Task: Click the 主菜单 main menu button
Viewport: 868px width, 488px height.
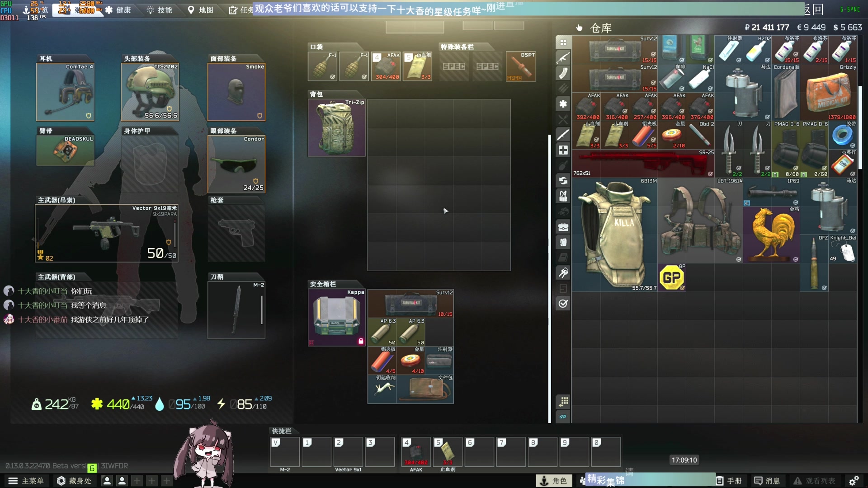Action: pos(26,481)
